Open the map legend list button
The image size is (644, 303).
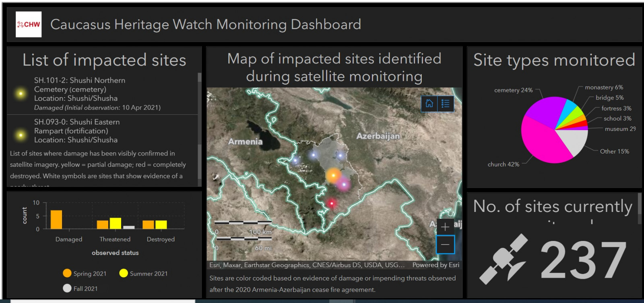pos(446,104)
